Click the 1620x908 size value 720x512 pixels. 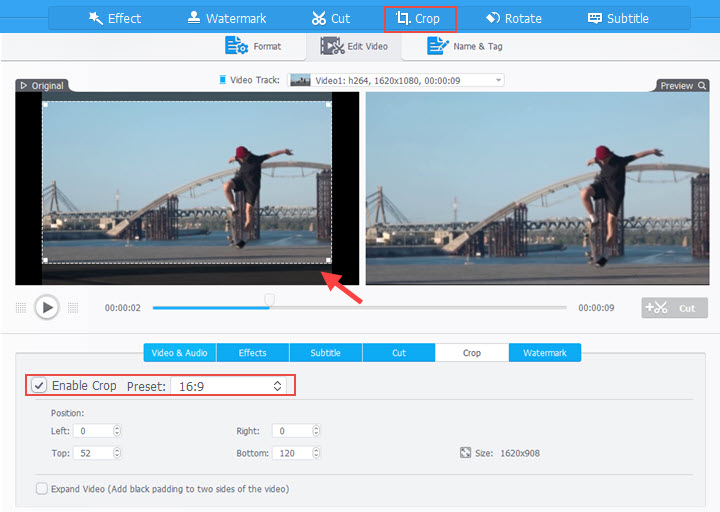(520, 453)
